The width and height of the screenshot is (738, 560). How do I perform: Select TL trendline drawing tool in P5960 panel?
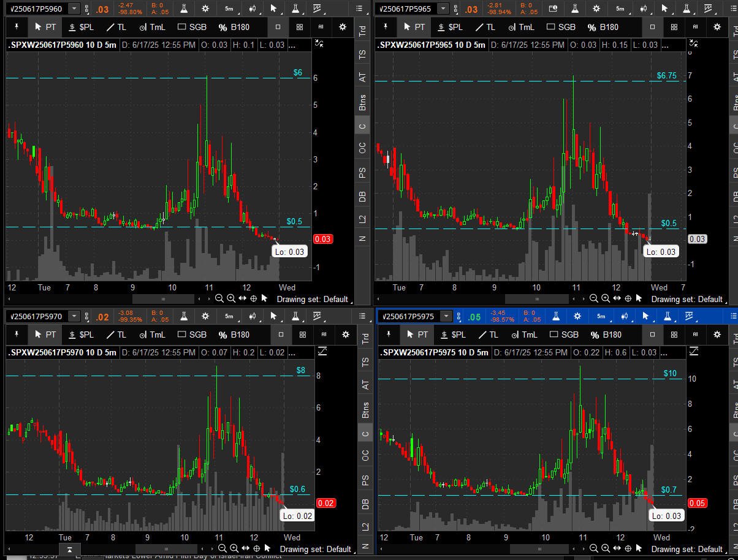click(x=116, y=27)
